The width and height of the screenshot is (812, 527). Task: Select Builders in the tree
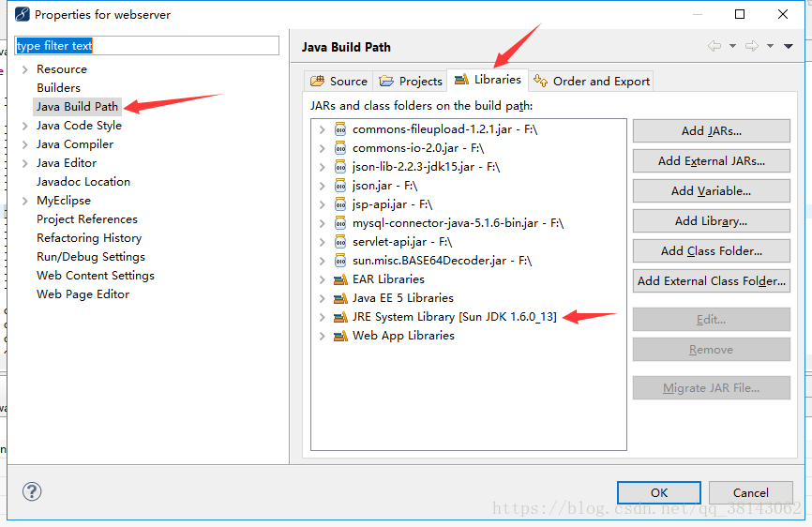click(58, 88)
